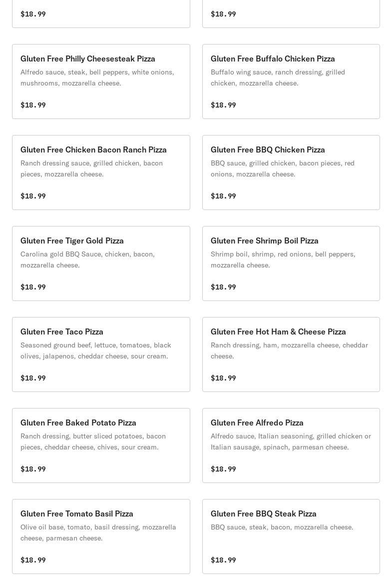Click the Taco Pizza $18.99 price

33,378
